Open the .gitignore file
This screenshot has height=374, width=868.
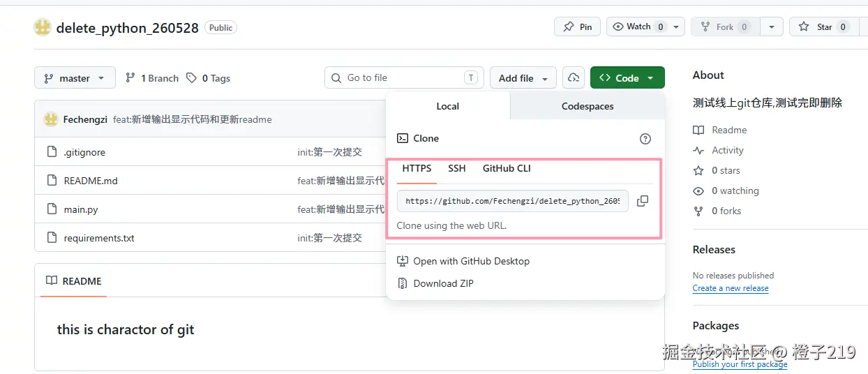[x=84, y=152]
